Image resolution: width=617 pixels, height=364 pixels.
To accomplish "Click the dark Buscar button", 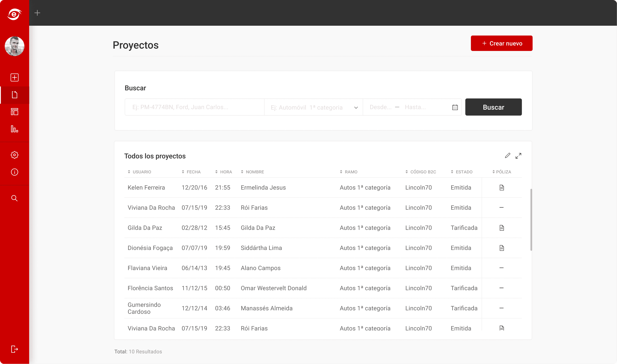I will pos(493,107).
